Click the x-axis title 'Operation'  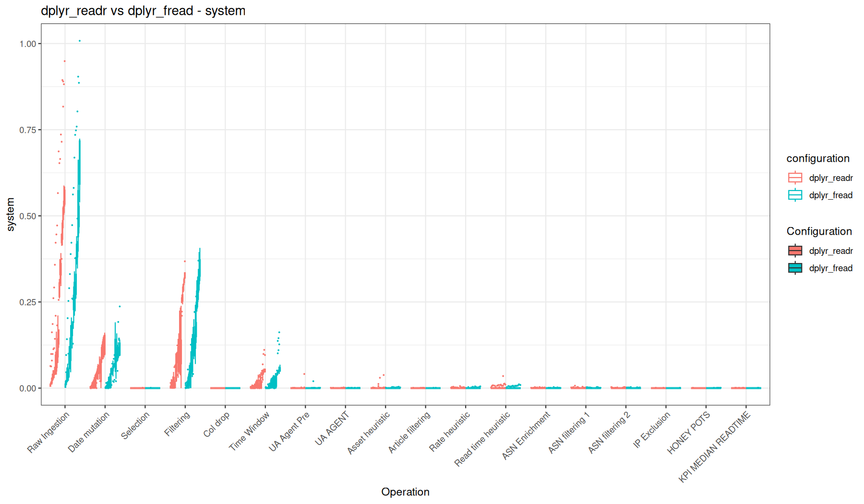(405, 492)
